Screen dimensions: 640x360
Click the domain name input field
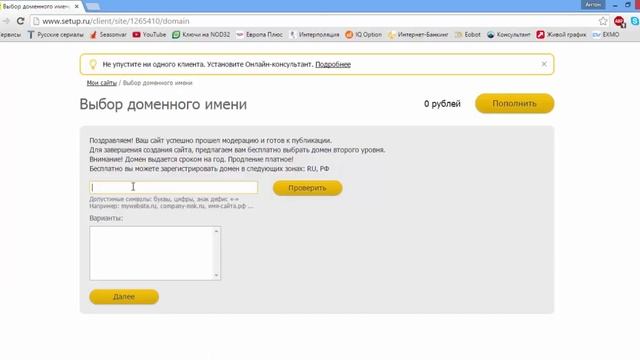pos(173,187)
